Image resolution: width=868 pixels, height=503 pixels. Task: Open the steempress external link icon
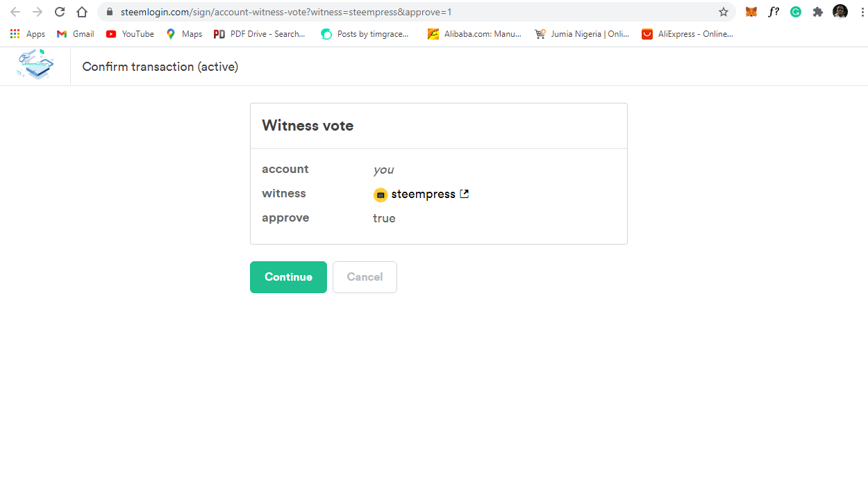click(x=464, y=194)
